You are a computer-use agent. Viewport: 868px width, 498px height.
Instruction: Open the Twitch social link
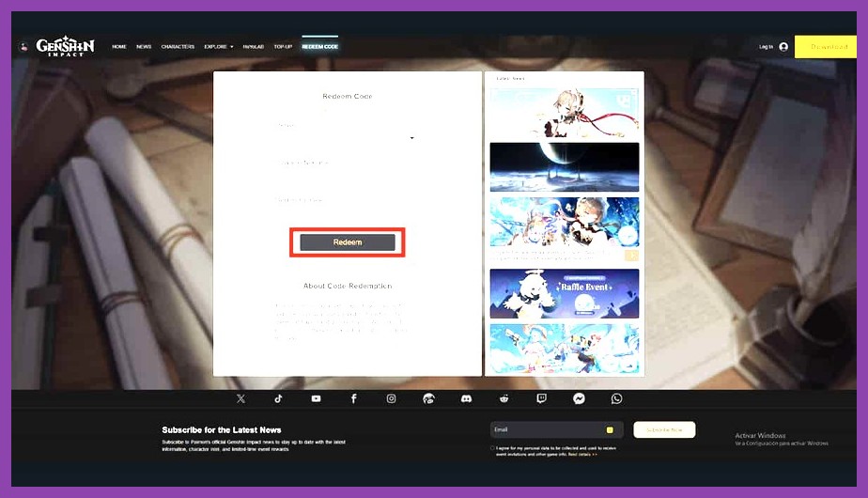click(x=542, y=398)
